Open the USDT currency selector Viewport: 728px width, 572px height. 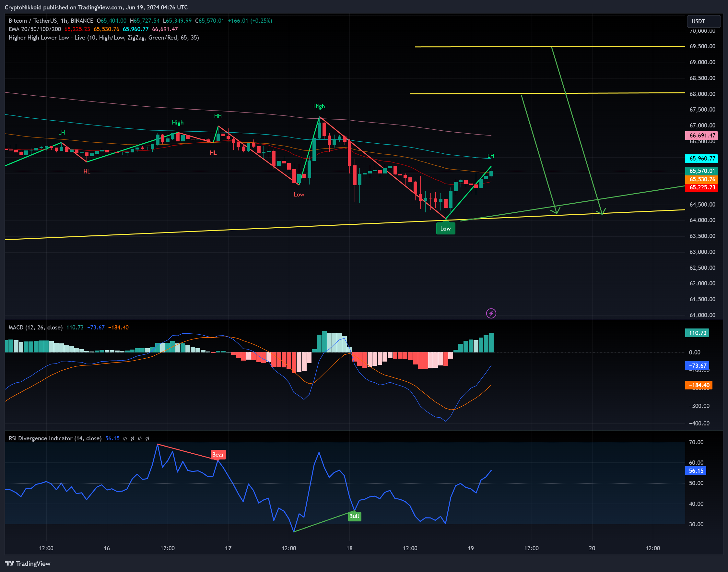coord(704,21)
